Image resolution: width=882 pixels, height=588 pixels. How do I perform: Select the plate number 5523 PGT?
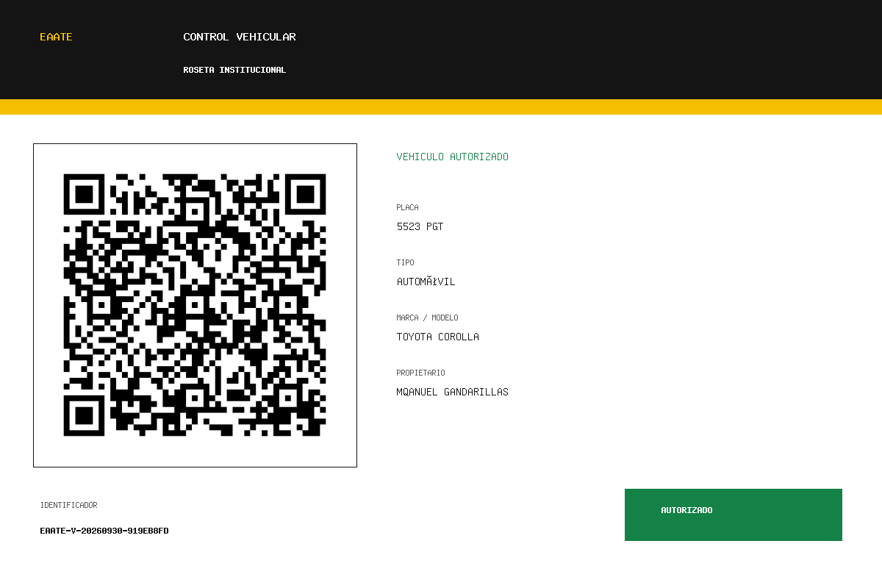tap(420, 226)
